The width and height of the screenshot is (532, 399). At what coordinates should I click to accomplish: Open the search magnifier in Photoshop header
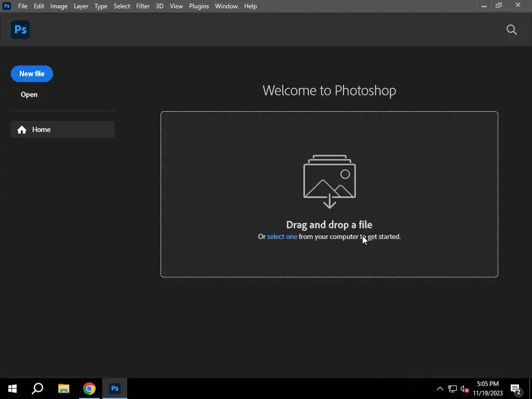click(511, 30)
